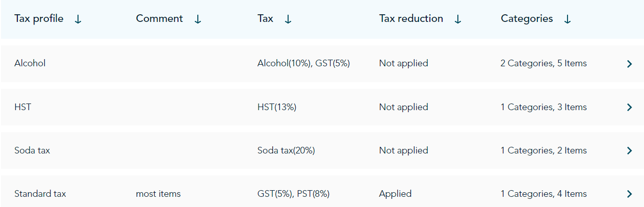
Task: Sort the Tax column using its arrow
Action: tap(288, 19)
